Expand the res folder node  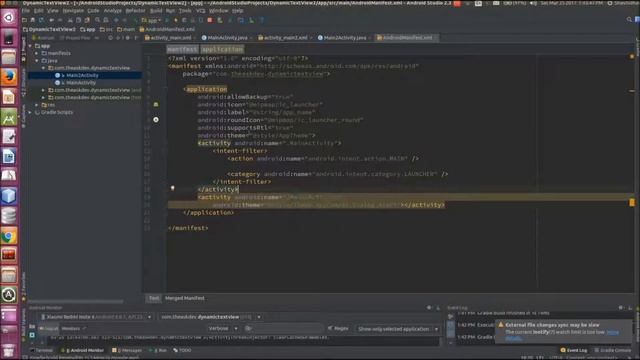pos(37,105)
